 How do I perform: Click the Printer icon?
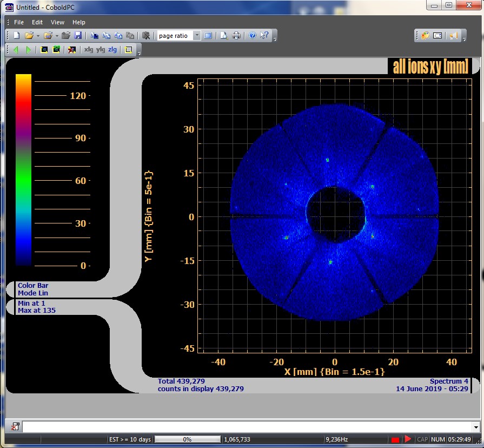point(236,36)
